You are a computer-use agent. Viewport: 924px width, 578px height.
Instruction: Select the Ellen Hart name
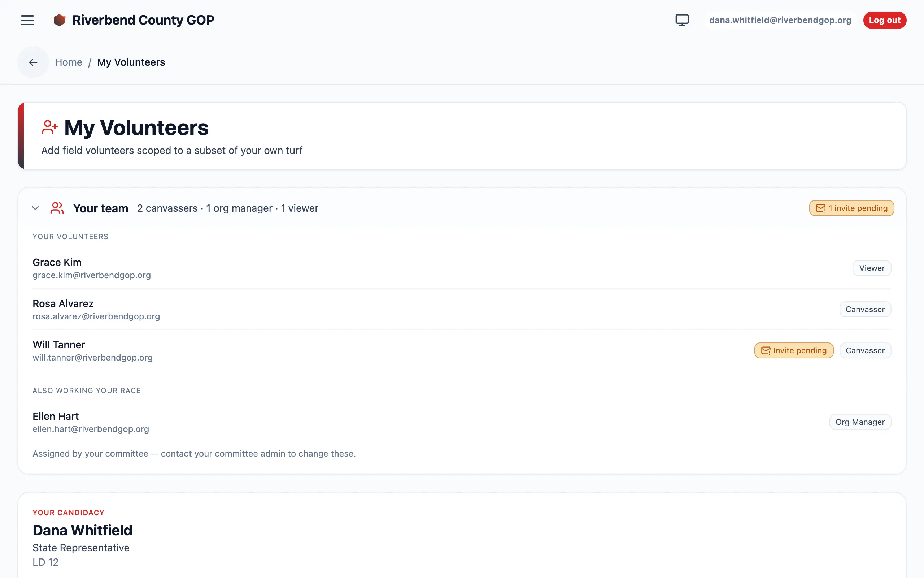pos(56,416)
